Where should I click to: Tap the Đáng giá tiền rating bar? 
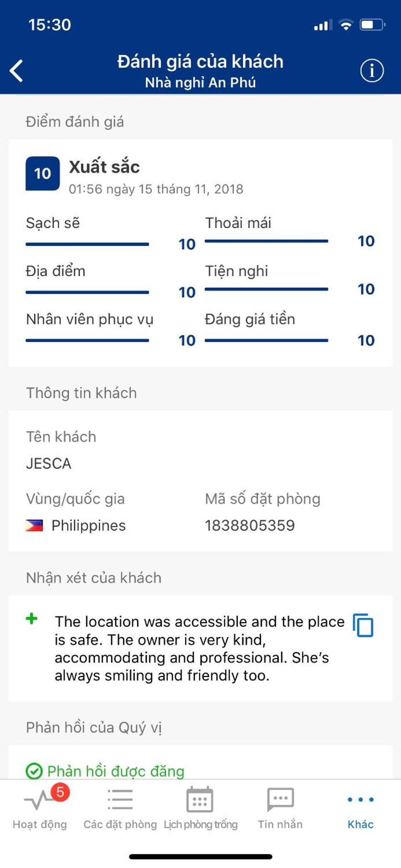point(266,340)
